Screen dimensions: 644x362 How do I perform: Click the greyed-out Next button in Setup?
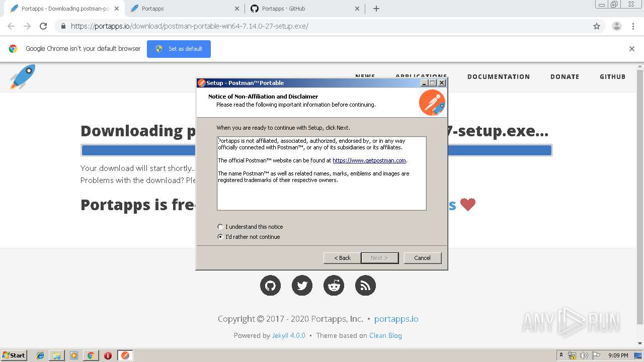point(379,258)
